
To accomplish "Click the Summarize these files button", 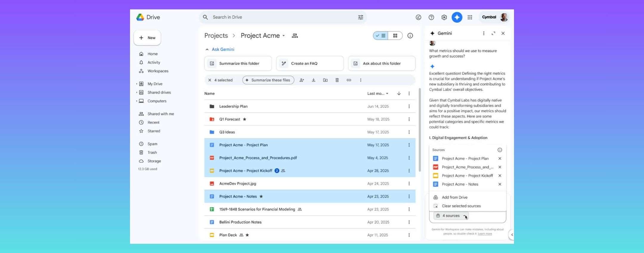I will tap(268, 80).
